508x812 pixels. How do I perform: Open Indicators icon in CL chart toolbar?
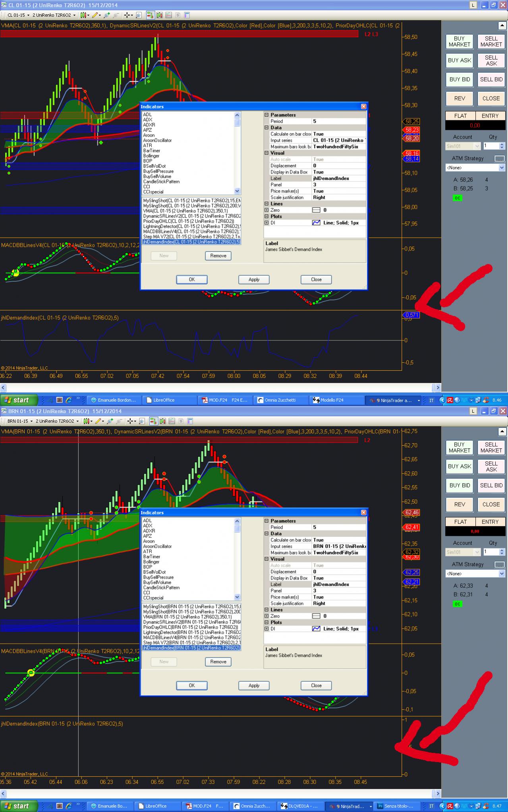(x=168, y=15)
